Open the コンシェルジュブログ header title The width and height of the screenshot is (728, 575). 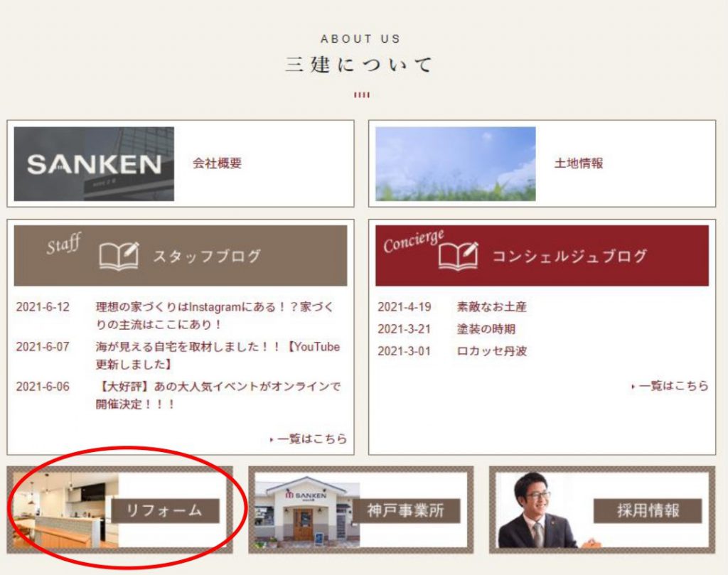pyautogui.click(x=569, y=257)
